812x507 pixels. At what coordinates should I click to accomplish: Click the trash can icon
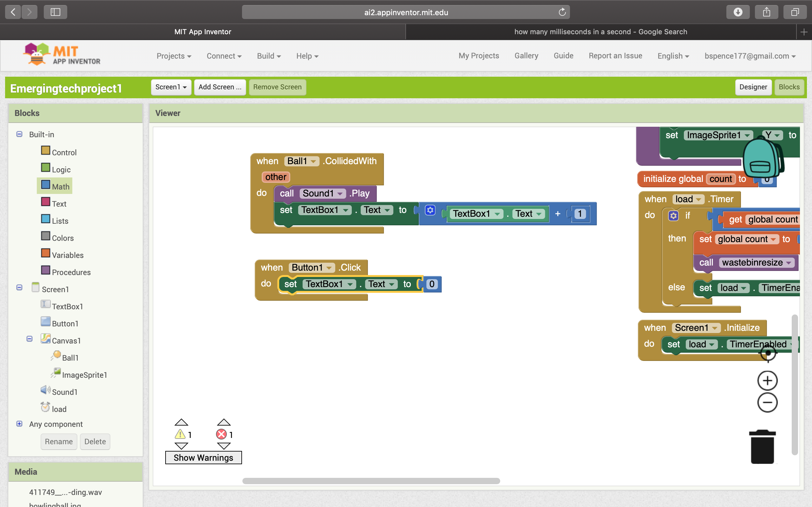pyautogui.click(x=762, y=447)
